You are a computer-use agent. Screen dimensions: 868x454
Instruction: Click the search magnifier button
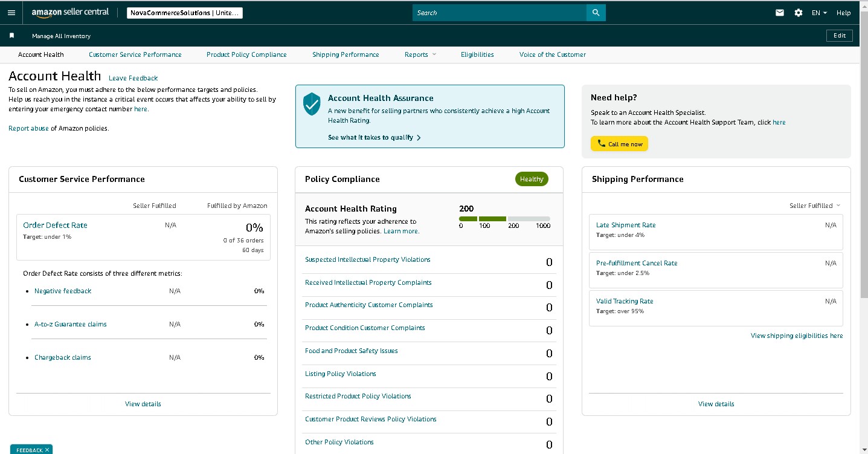[596, 13]
